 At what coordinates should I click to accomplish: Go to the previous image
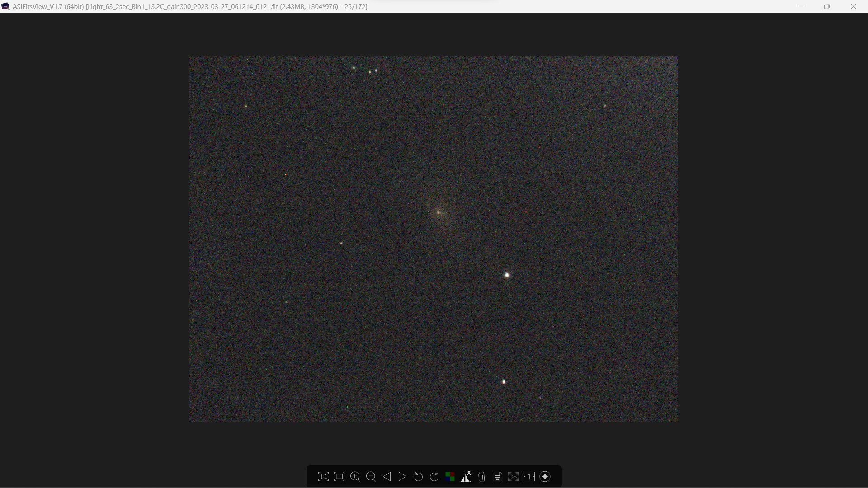point(387,477)
